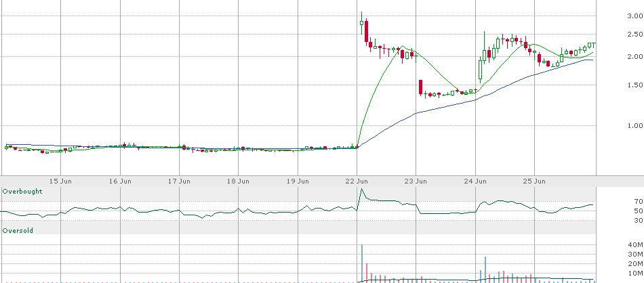Click the Overbought label
644x283 pixels.
point(22,192)
